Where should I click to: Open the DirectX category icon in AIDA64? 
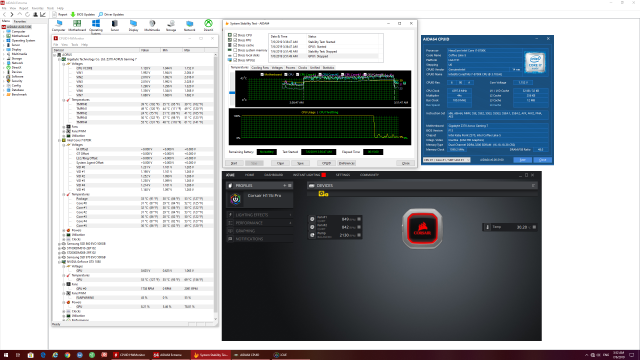208,25
